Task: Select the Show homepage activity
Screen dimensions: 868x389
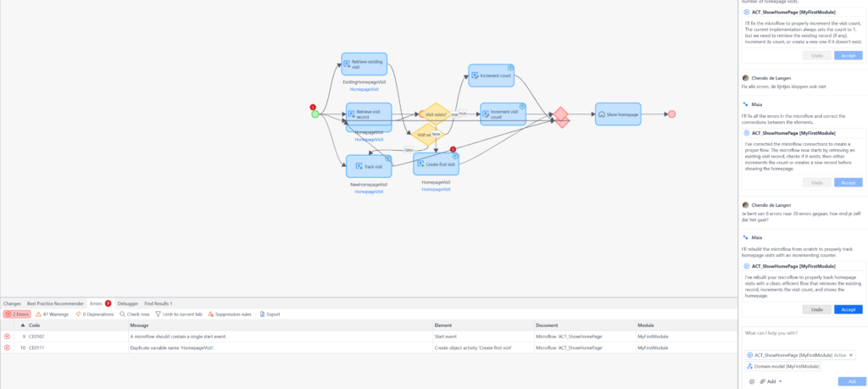Action: (x=618, y=114)
